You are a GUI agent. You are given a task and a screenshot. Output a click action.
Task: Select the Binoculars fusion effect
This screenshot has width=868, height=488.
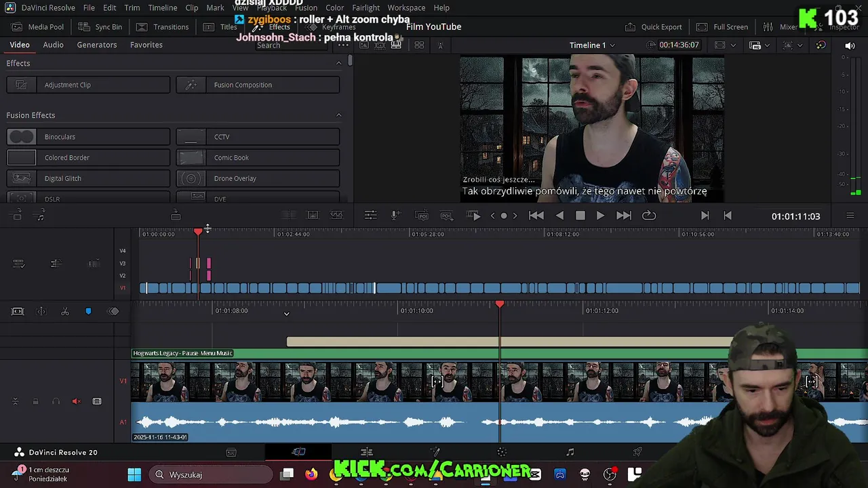click(88, 137)
